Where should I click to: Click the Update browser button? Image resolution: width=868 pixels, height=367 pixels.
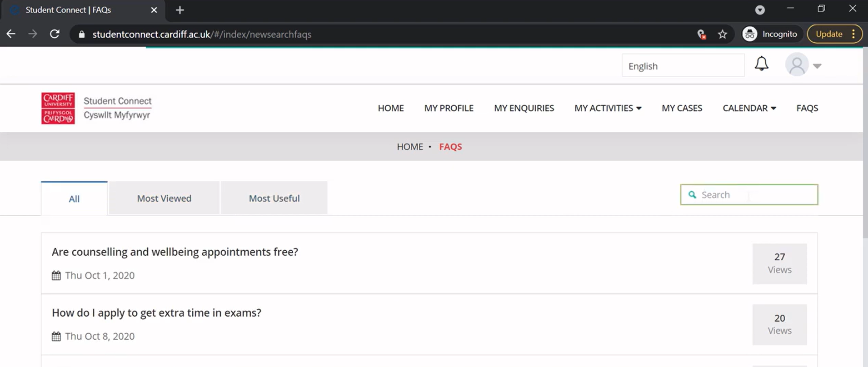click(829, 34)
